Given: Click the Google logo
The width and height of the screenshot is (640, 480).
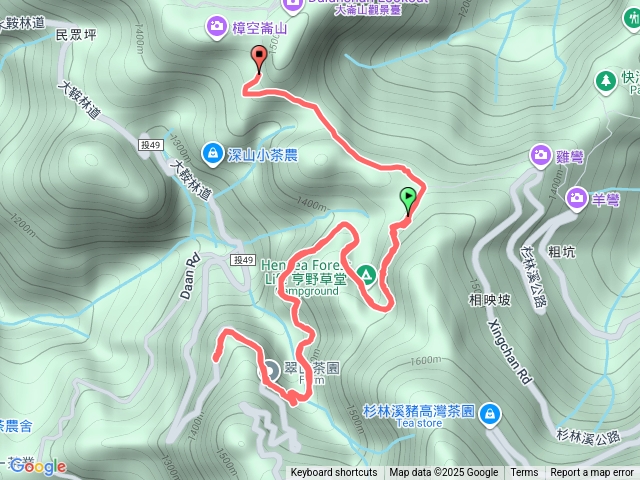Looking at the screenshot, I should click(38, 467).
